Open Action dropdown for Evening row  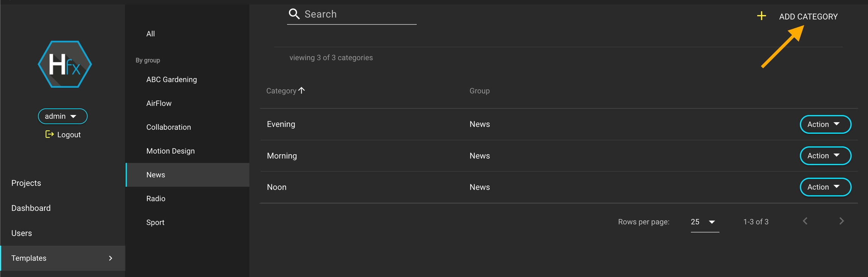(825, 125)
